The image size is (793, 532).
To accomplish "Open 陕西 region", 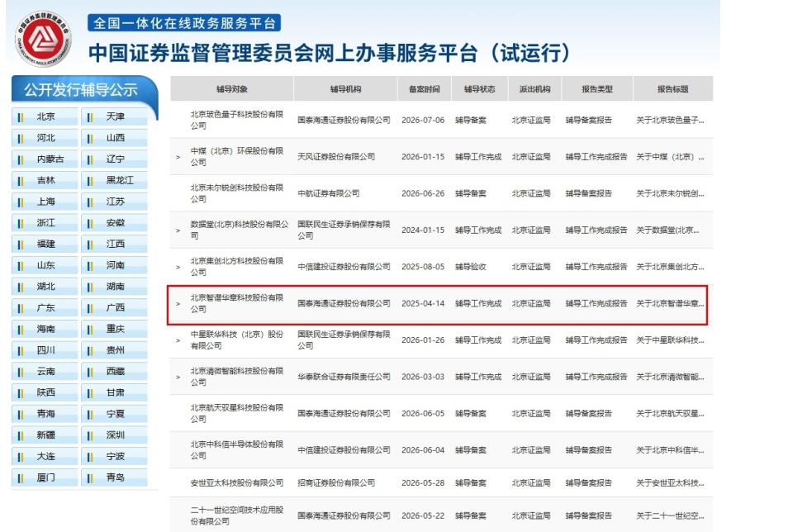I will click(45, 393).
